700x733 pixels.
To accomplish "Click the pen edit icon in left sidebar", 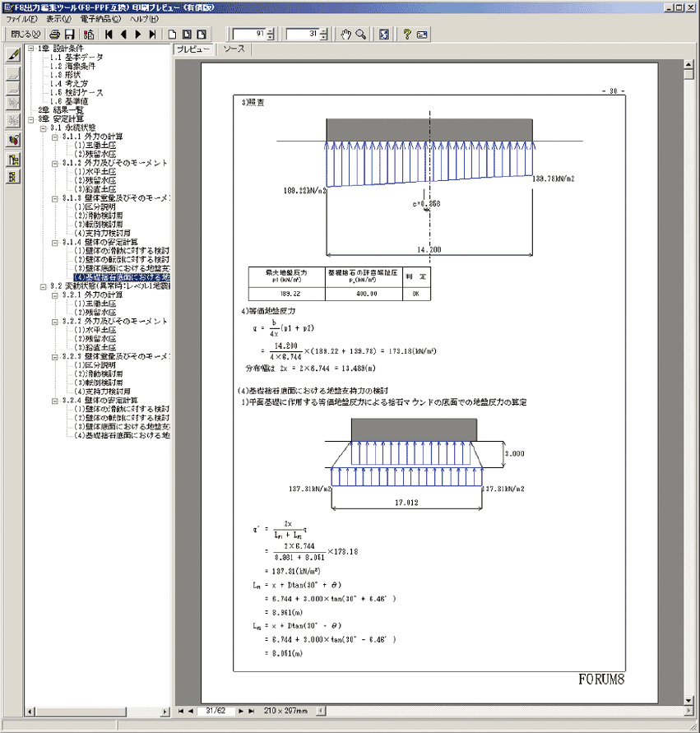I will coord(13,55).
